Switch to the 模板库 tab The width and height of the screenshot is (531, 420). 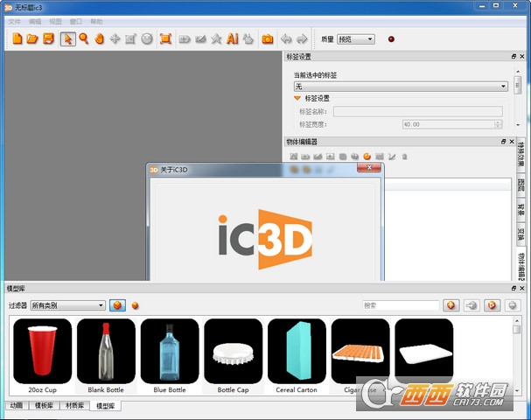tap(44, 405)
